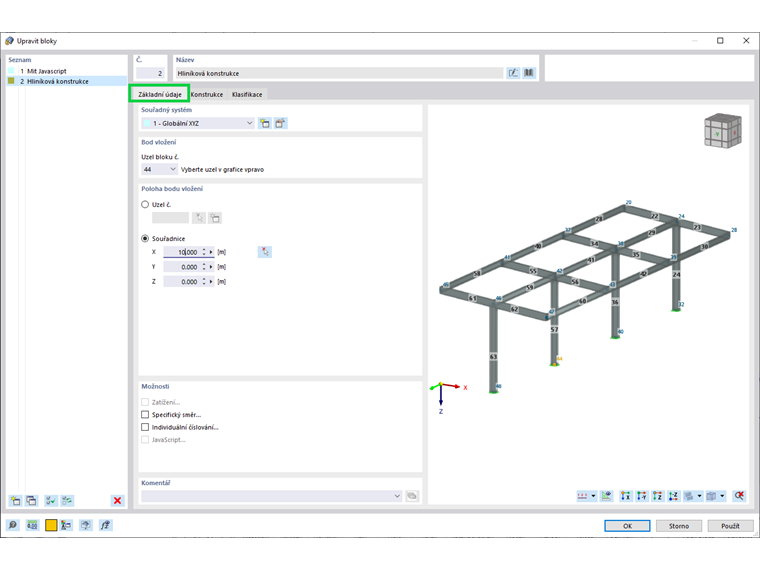
Task: Maximize the Upravit bloky window
Action: 720,41
